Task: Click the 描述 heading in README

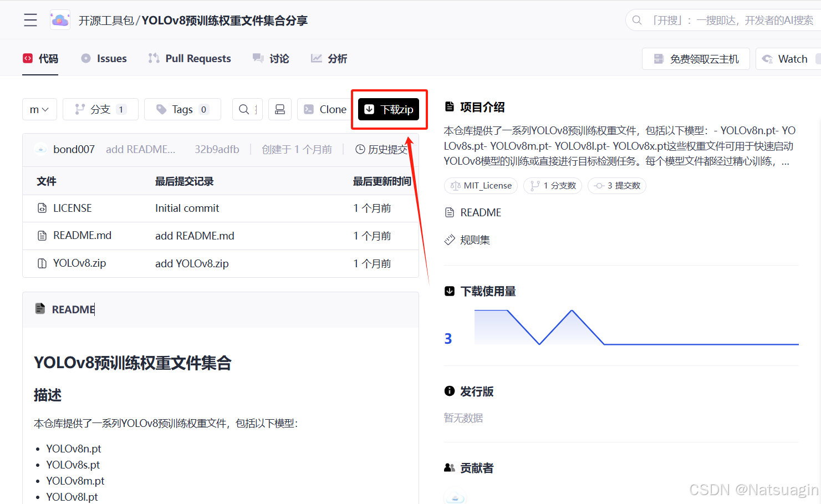Action: click(x=48, y=395)
